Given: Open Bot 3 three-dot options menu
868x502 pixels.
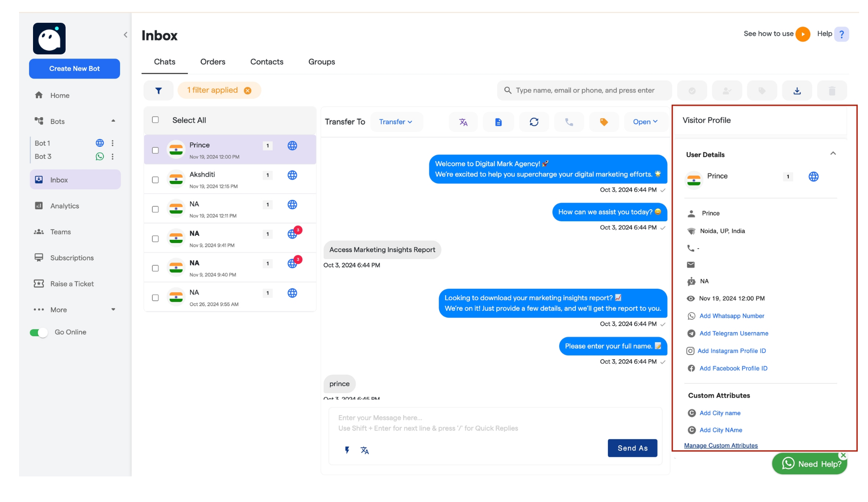Looking at the screenshot, I should [x=113, y=157].
